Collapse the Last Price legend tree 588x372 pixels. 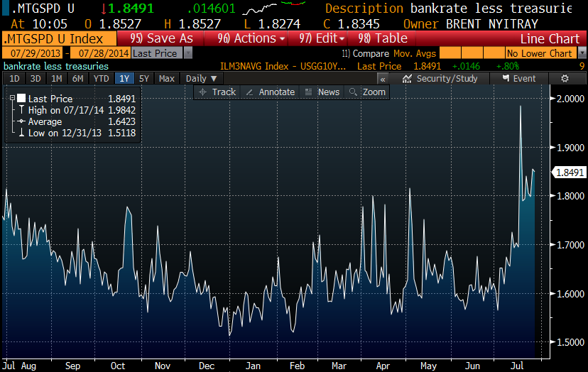point(12,99)
